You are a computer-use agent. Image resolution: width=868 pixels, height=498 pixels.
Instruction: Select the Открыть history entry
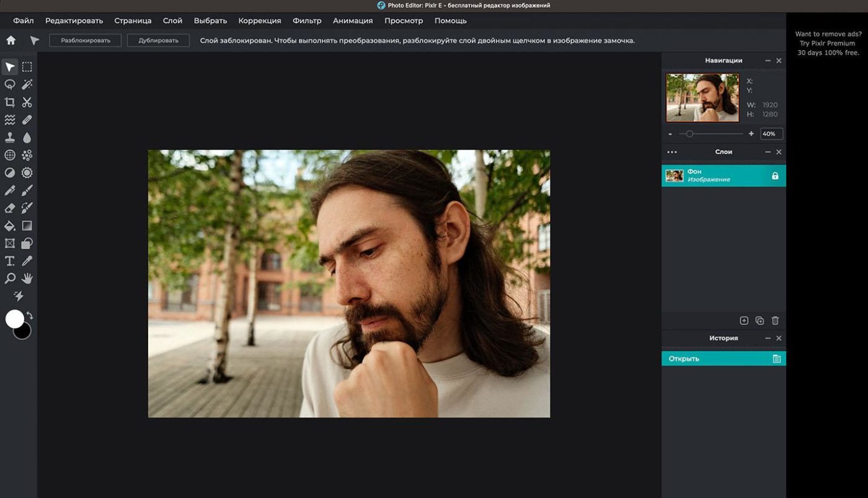pos(724,358)
